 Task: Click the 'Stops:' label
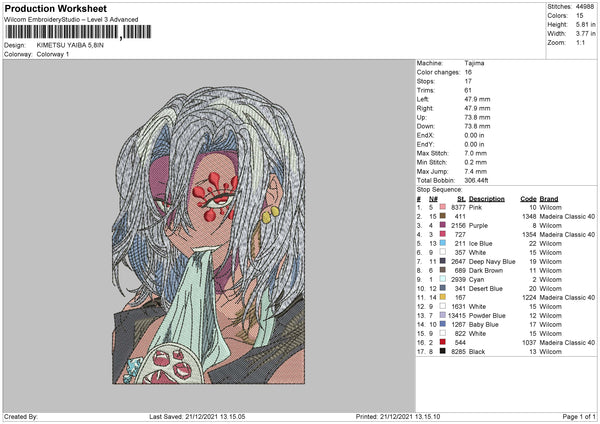(x=426, y=81)
